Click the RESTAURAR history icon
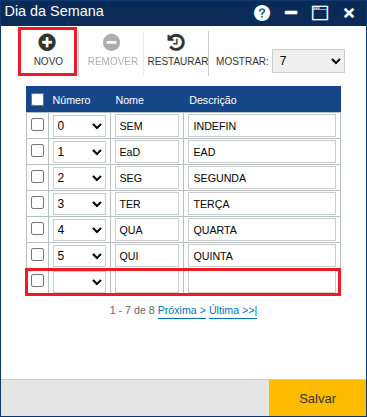 click(176, 42)
